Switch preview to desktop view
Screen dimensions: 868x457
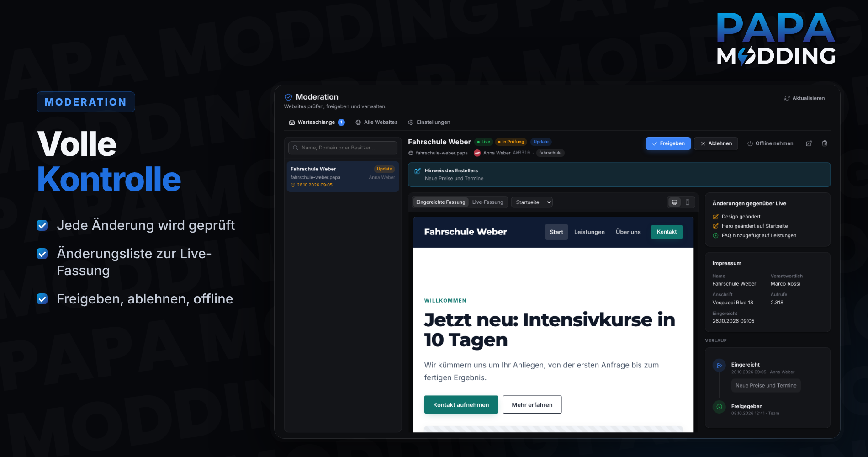(x=674, y=202)
